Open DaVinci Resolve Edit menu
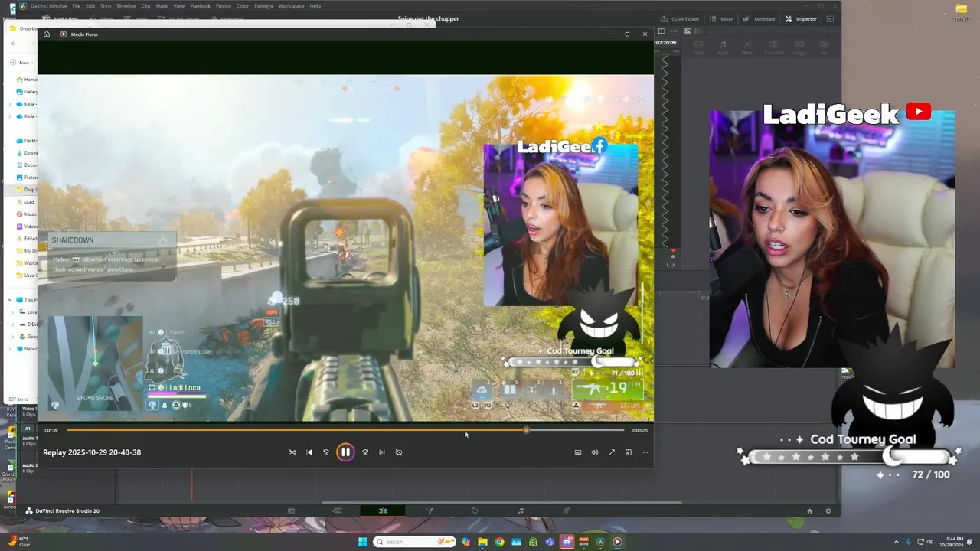 [x=90, y=6]
